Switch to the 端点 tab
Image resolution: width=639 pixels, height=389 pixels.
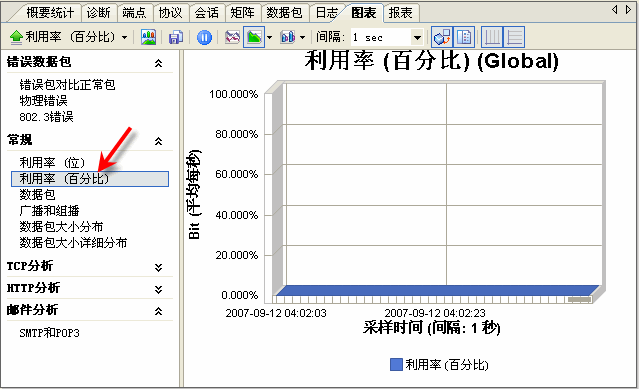click(134, 13)
